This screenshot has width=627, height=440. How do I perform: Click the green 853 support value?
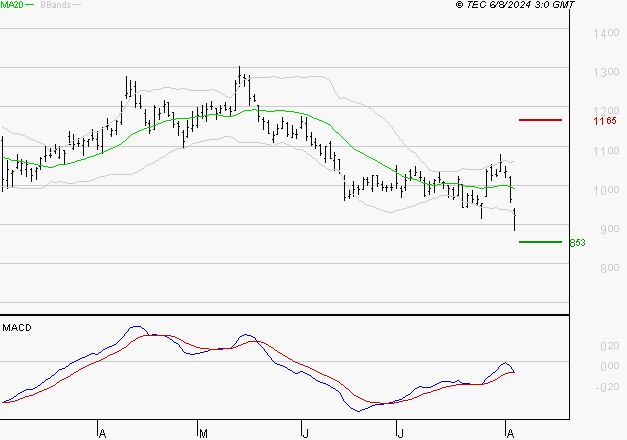click(x=577, y=243)
